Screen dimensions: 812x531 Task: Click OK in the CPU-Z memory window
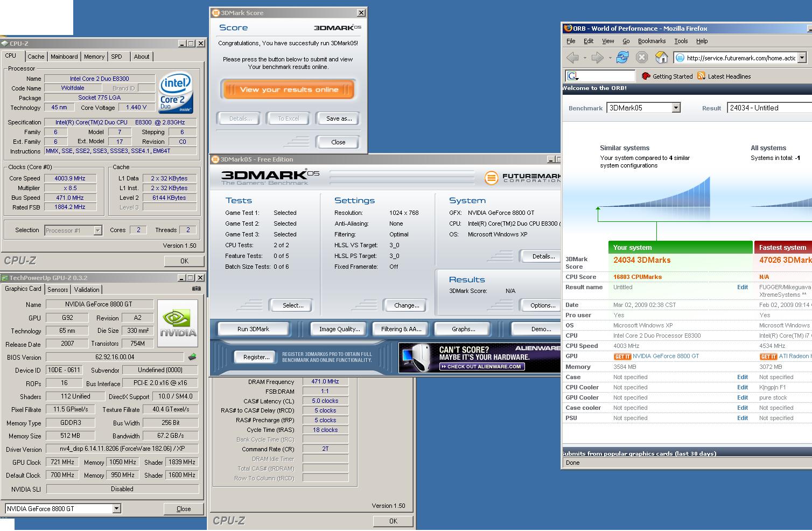click(x=393, y=521)
